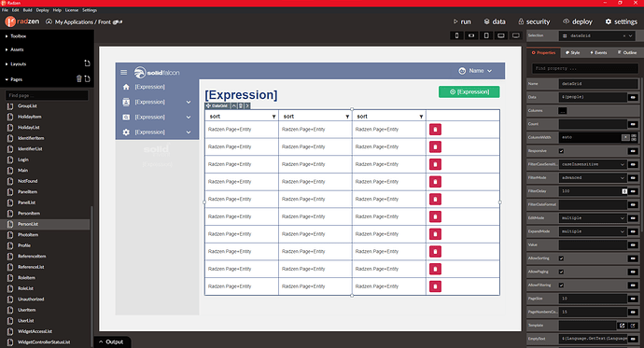The height and width of the screenshot is (348, 644).
Task: Click the Find property search field
Action: [585, 68]
